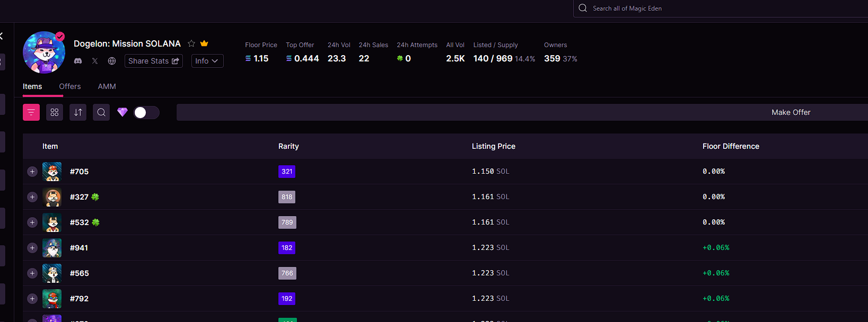Visit the collection website via globe icon
The height and width of the screenshot is (322, 868).
[112, 61]
